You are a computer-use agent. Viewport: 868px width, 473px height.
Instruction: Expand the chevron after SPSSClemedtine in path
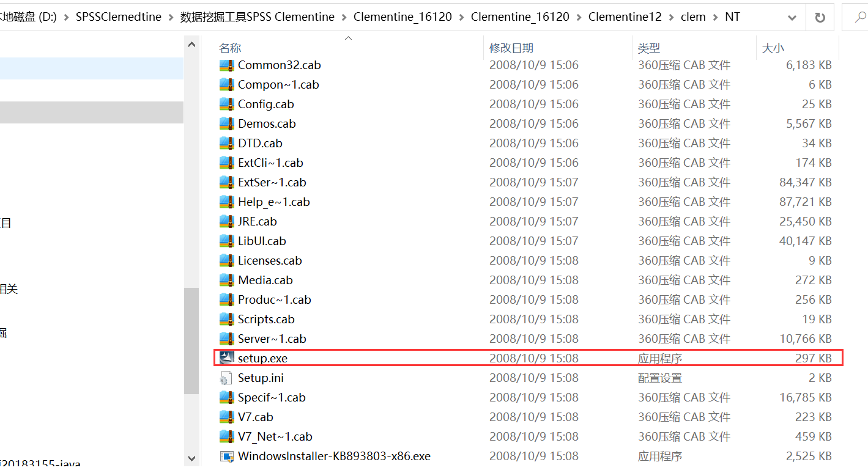tap(171, 17)
